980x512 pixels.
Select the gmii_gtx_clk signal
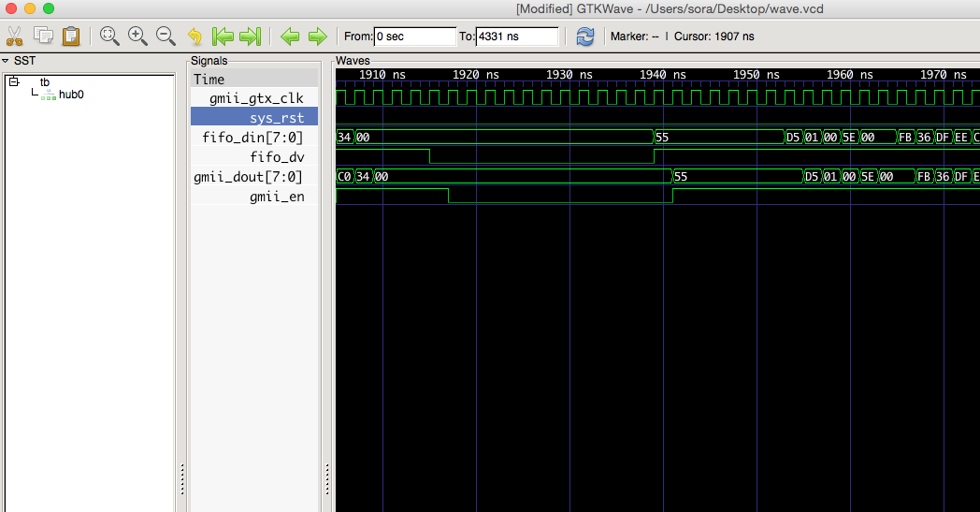(254, 98)
